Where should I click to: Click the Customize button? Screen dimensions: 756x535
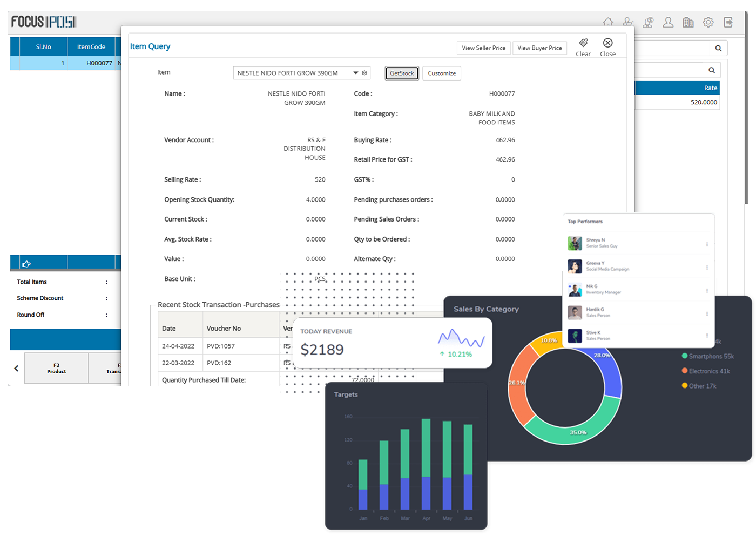(x=442, y=73)
